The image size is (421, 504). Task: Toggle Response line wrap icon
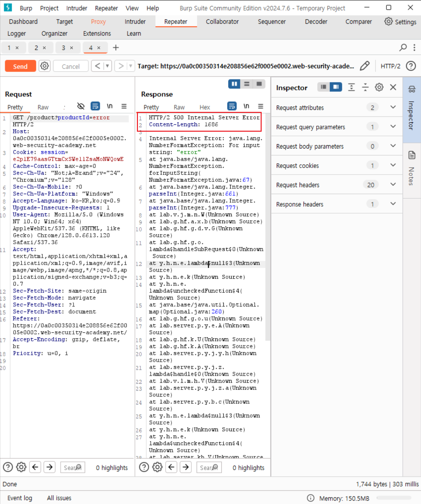click(232, 106)
